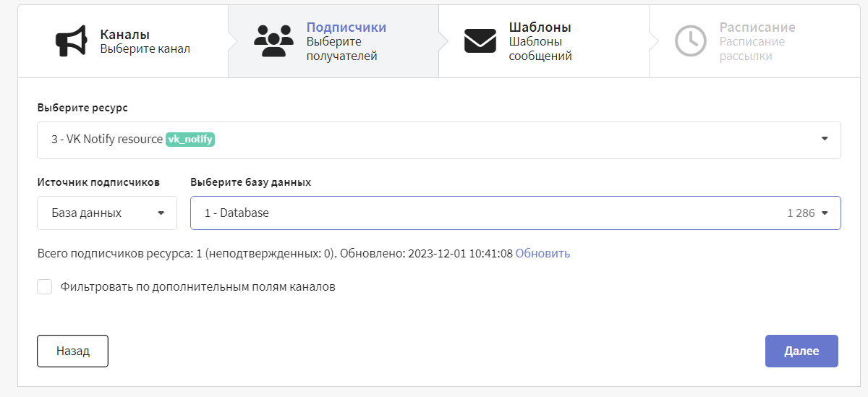
Task: Click the Subscribers people group icon
Action: click(273, 41)
